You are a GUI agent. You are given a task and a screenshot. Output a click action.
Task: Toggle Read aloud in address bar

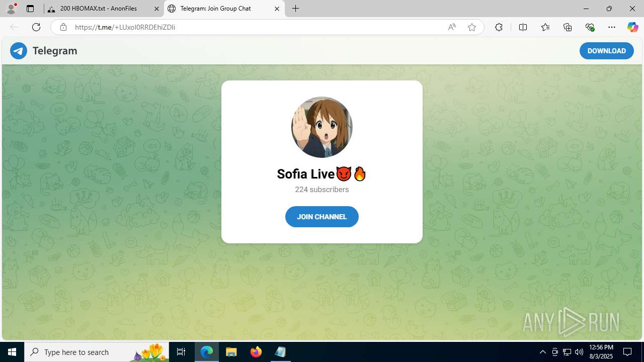pyautogui.click(x=452, y=27)
